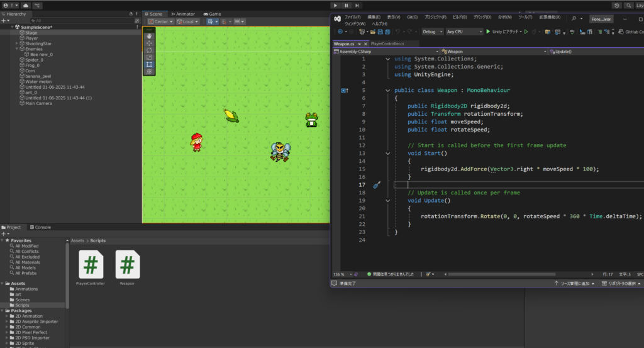Toggle the Hierarchy panel lock icon
The height and width of the screenshot is (348, 644).
pos(131,14)
